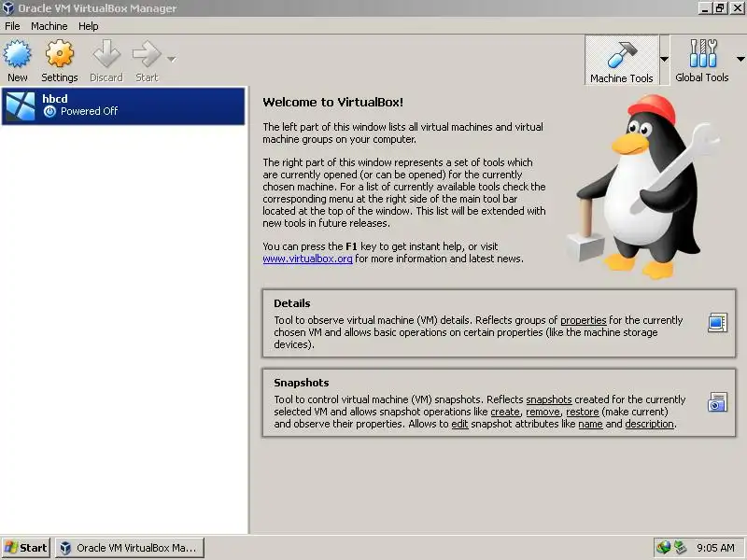Image resolution: width=747 pixels, height=560 pixels.
Task: Select the hbcd virtual machine entry
Action: click(123, 105)
